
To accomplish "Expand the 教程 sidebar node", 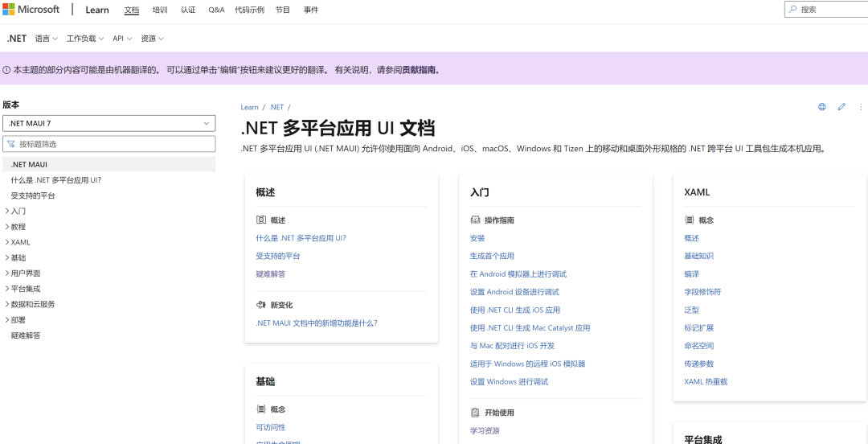I will coord(15,227).
